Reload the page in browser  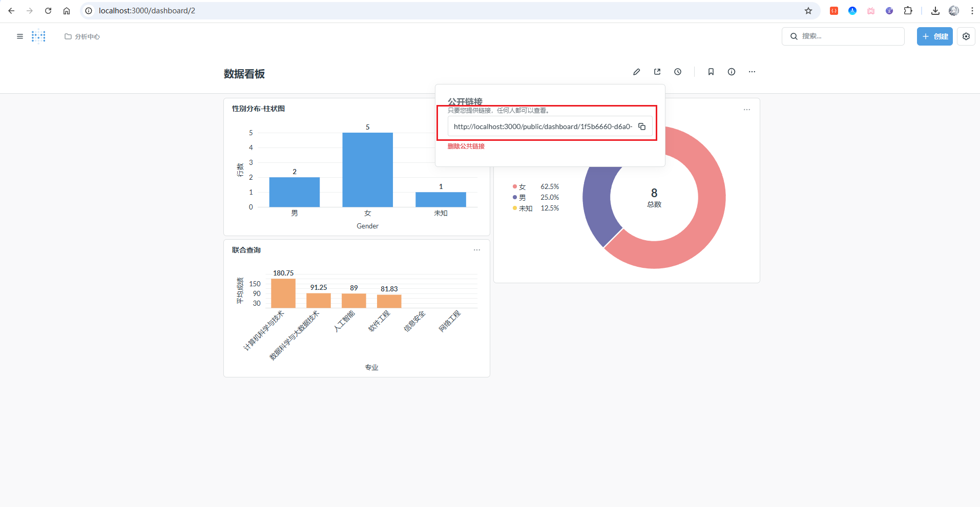pyautogui.click(x=48, y=11)
